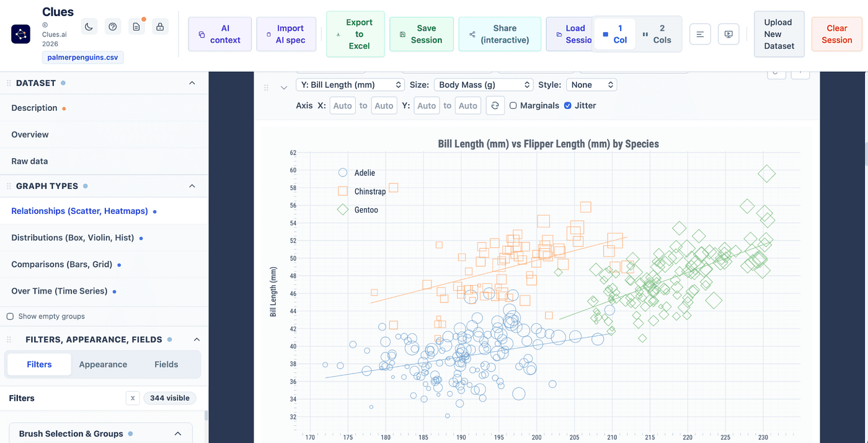Open the help question mark icon

(112, 27)
